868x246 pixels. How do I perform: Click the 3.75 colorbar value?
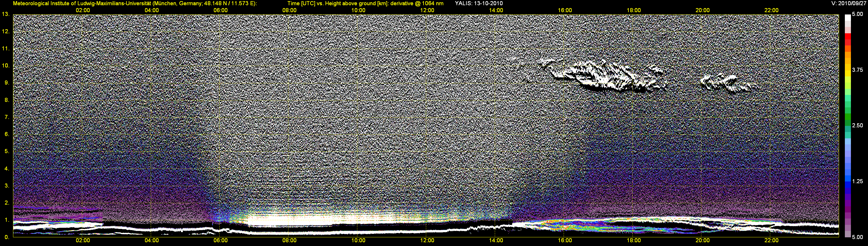857,70
